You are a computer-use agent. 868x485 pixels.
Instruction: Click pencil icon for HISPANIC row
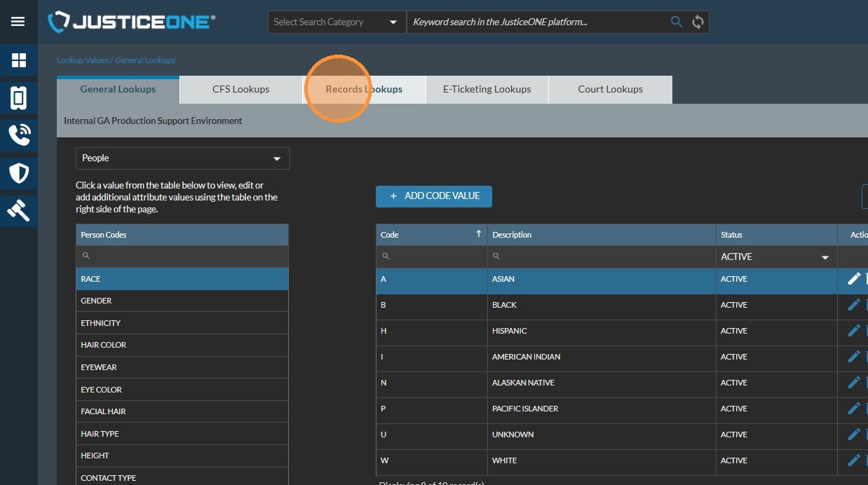pos(853,331)
